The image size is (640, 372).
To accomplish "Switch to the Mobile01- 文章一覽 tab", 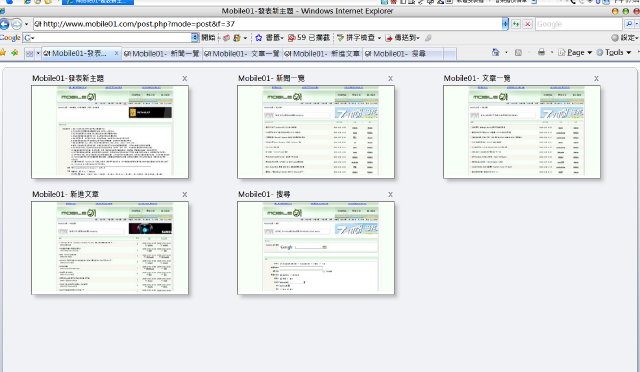I will click(x=242, y=53).
